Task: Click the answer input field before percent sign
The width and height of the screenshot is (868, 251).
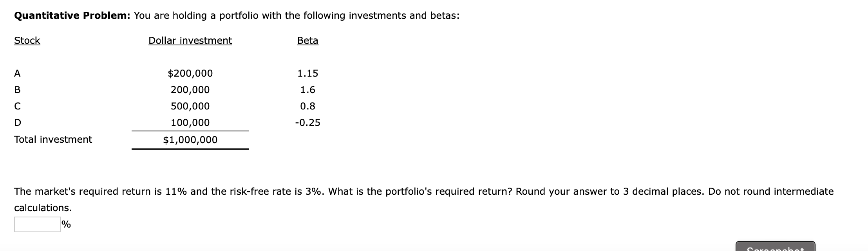Action: (x=38, y=224)
